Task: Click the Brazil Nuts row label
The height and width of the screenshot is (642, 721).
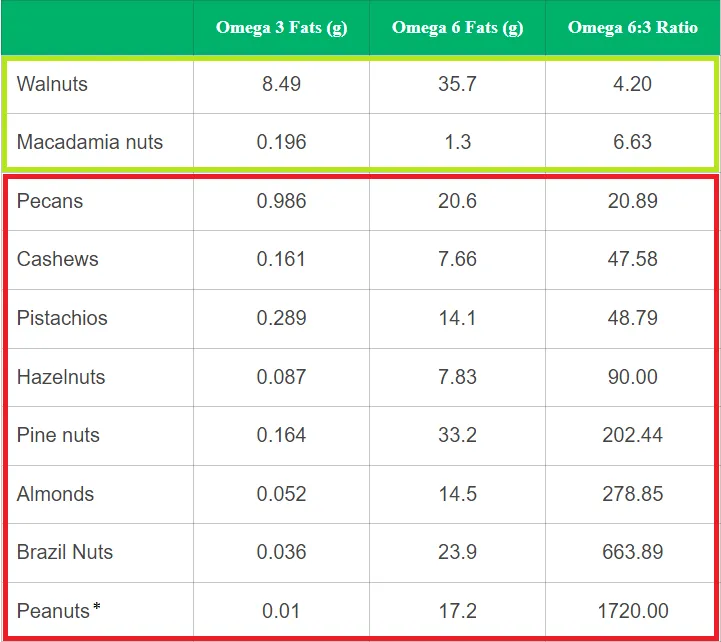Action: [65, 552]
